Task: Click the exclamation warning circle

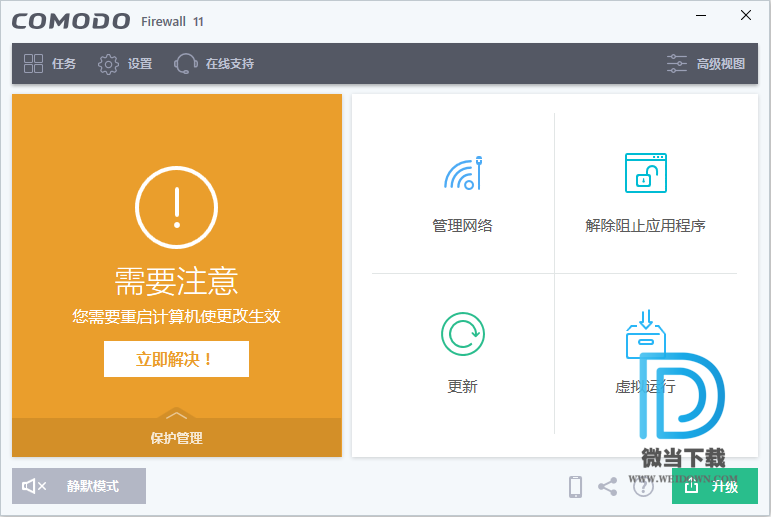Action: click(x=176, y=207)
